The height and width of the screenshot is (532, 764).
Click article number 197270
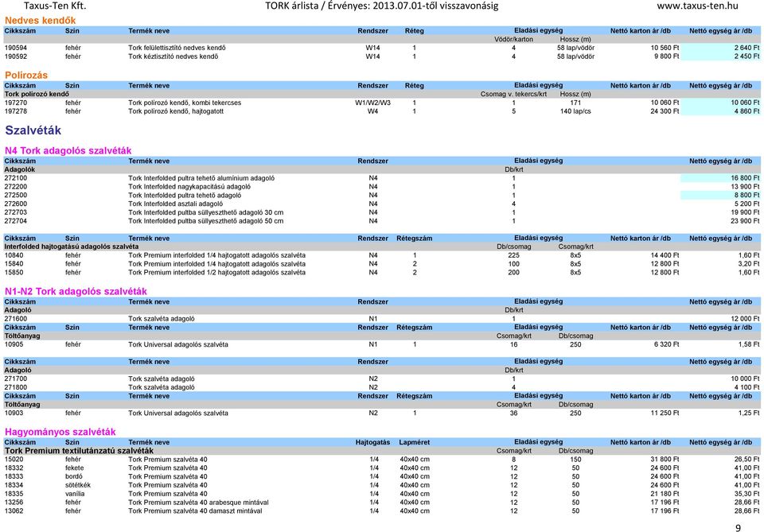pos(16,103)
